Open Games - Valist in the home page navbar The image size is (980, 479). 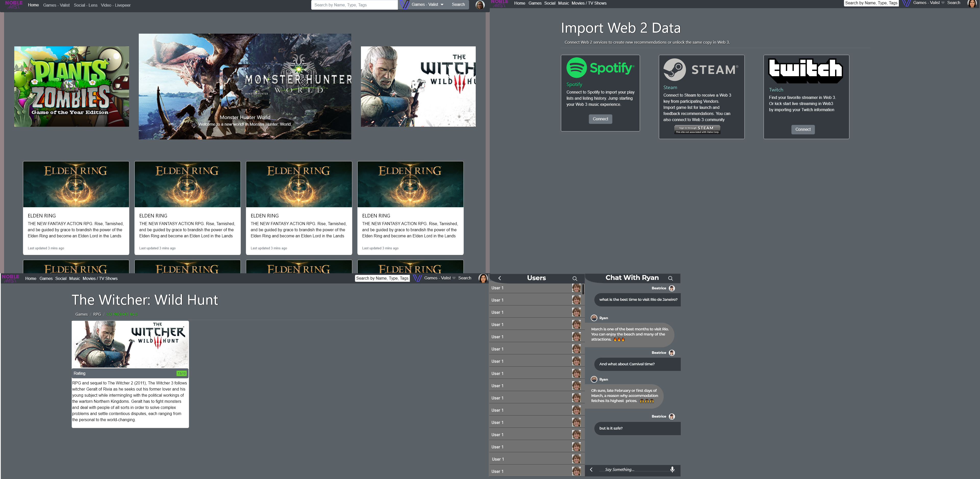point(56,5)
